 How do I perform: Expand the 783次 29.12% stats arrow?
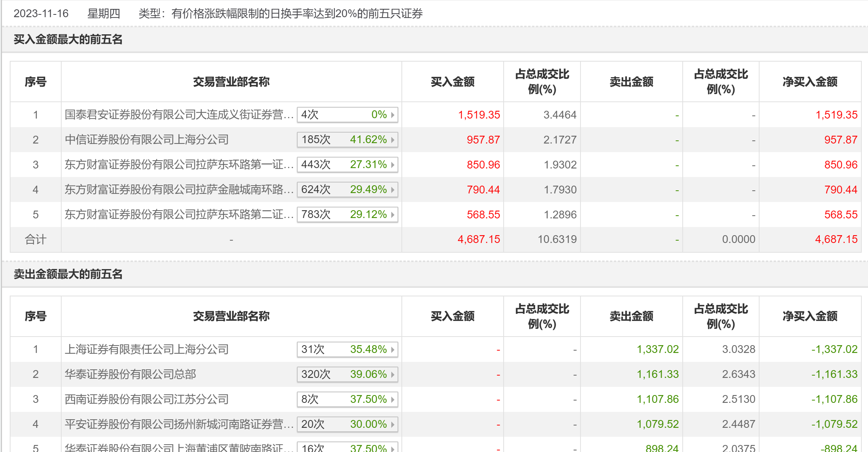click(x=392, y=214)
